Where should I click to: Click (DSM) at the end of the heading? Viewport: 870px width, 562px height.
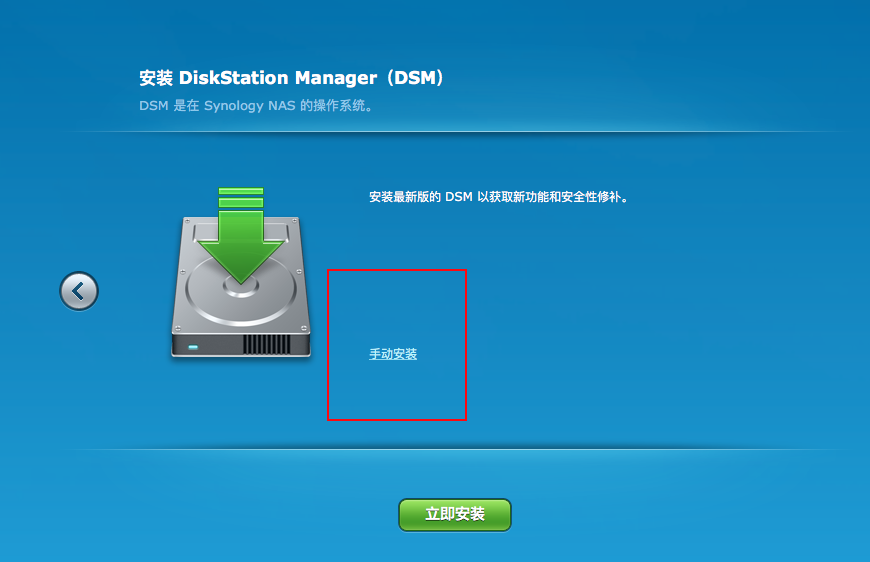(x=415, y=78)
